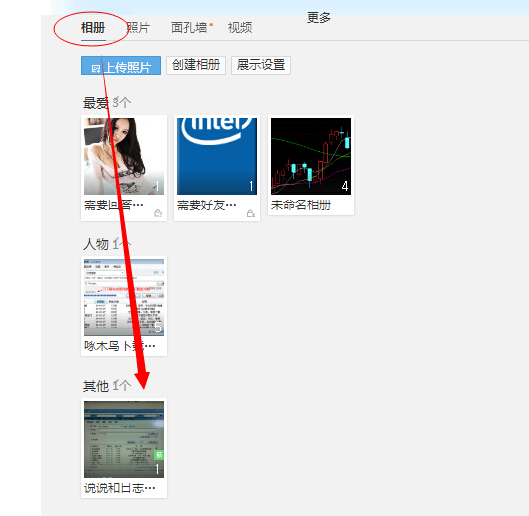The height and width of the screenshot is (516, 529).
Task: Open the 视频 tab
Action: pos(240,27)
